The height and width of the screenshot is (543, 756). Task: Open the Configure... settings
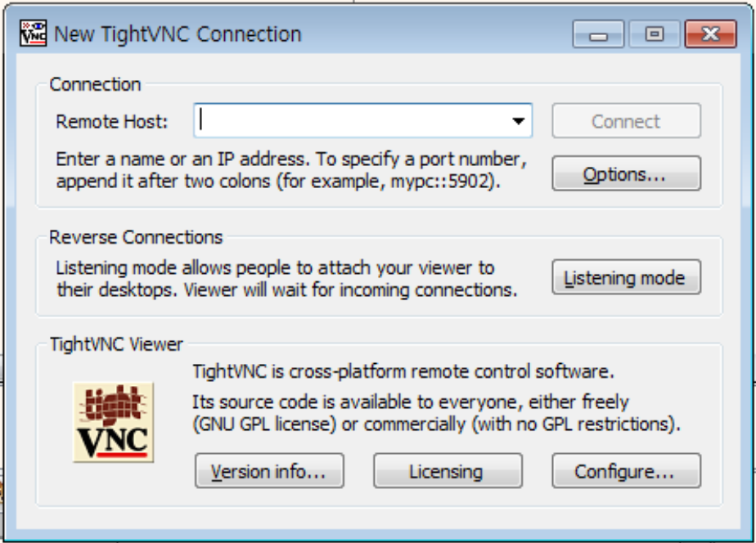click(x=626, y=472)
